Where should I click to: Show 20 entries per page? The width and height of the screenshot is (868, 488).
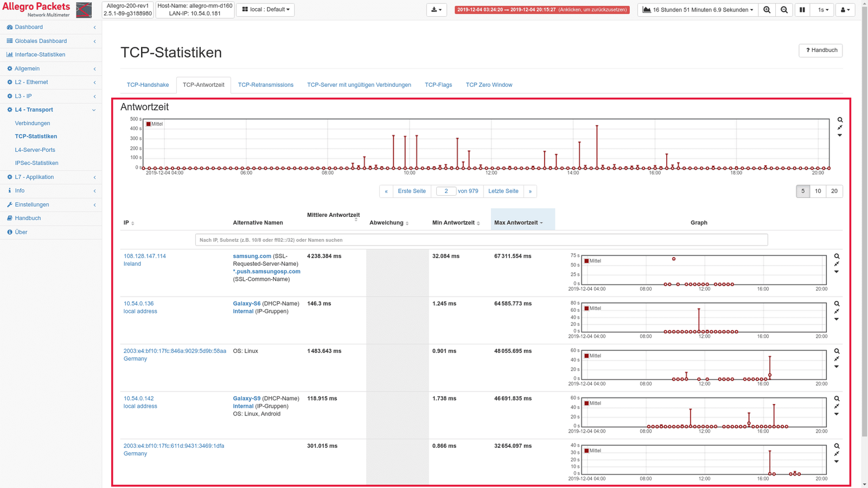coord(834,191)
